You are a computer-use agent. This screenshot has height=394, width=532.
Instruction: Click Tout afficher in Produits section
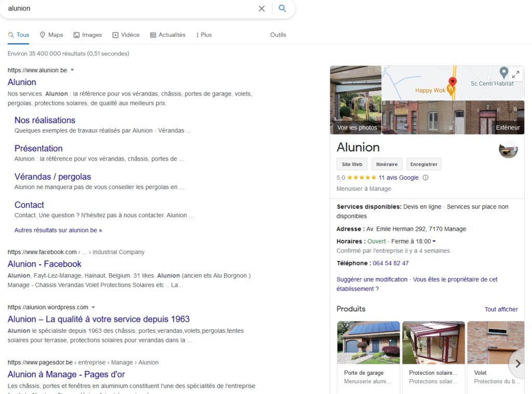[x=501, y=309]
